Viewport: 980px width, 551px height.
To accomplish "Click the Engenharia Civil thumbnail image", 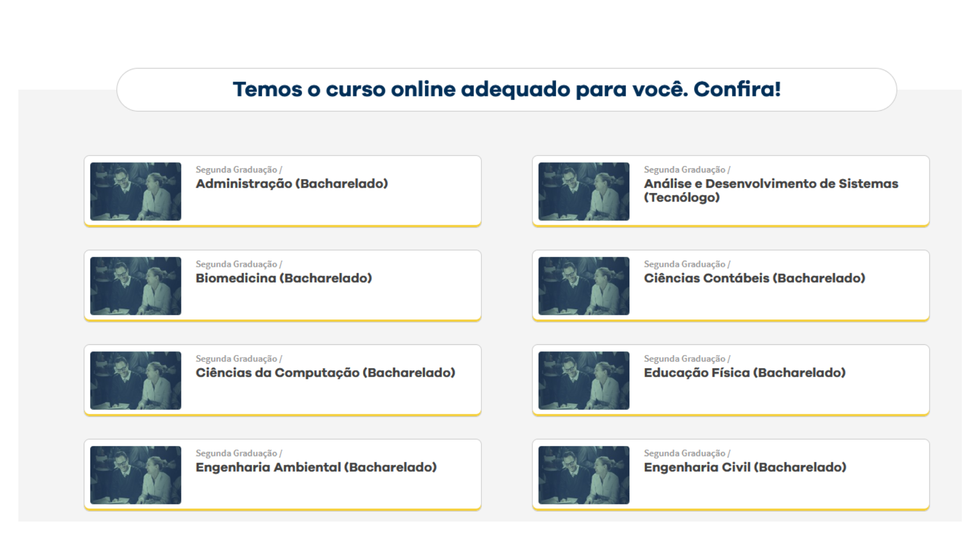I will point(584,475).
